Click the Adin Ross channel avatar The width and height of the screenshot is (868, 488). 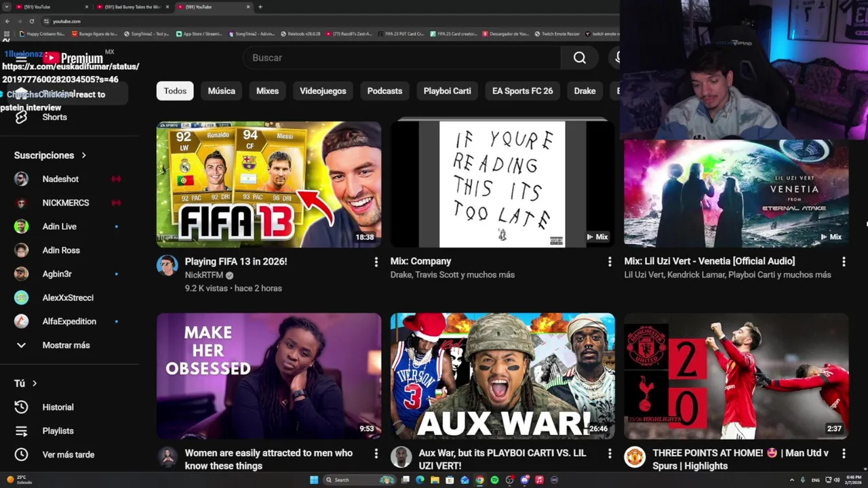22,250
